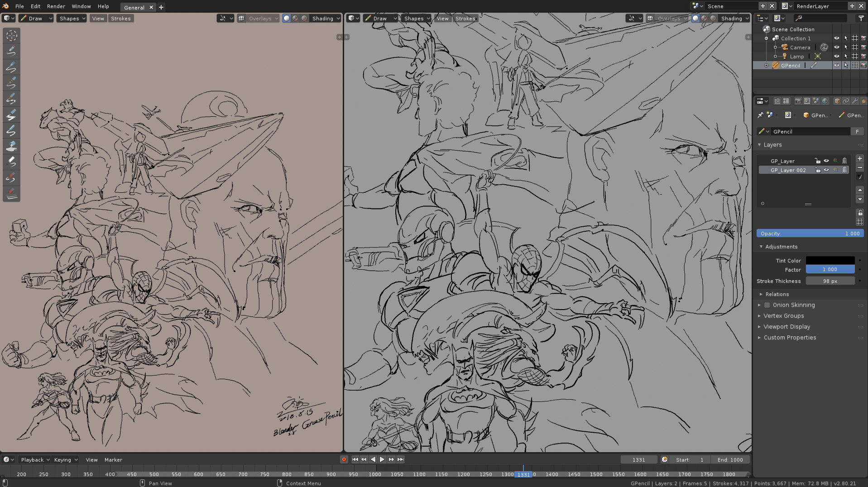The width and height of the screenshot is (868, 487).
Task: Switch to the General workspace tab
Action: tap(134, 7)
